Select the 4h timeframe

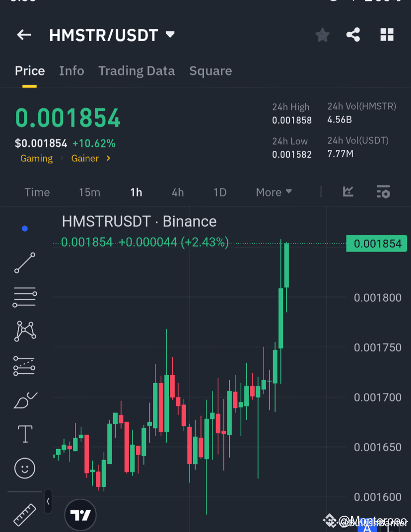178,192
